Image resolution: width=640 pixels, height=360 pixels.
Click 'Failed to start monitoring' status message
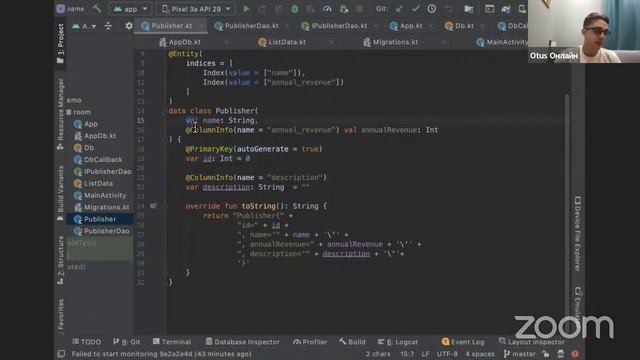coord(162,354)
